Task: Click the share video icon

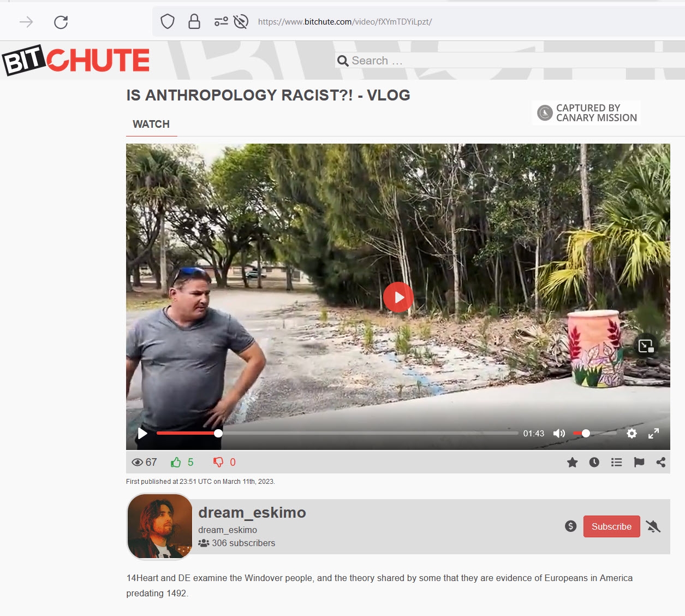Action: coord(661,463)
